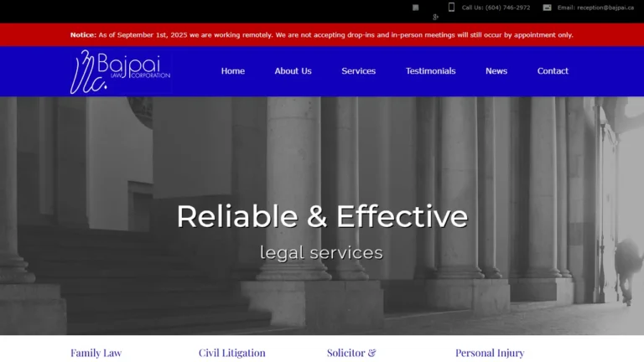Click the gray square social icon
The image size is (644, 362).
pos(416,8)
